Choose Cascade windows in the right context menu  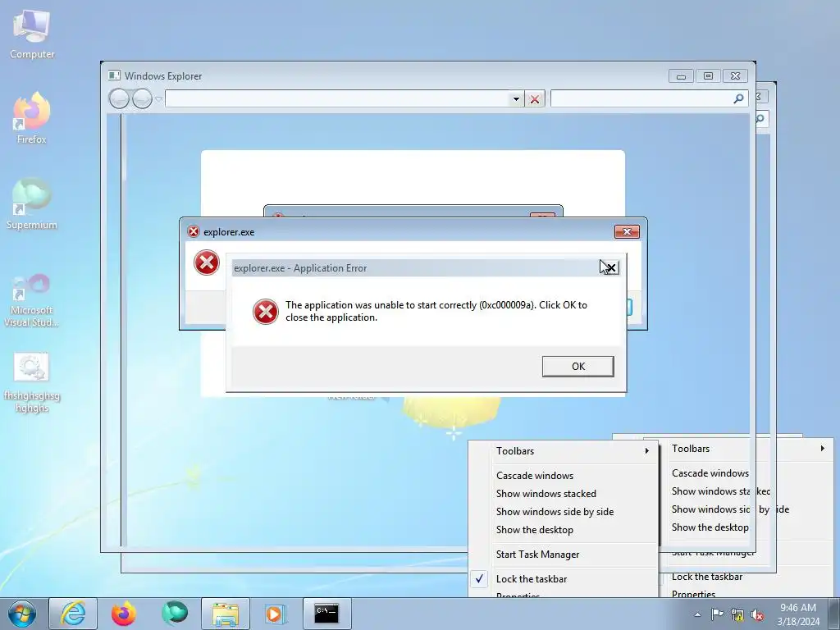[x=710, y=473]
